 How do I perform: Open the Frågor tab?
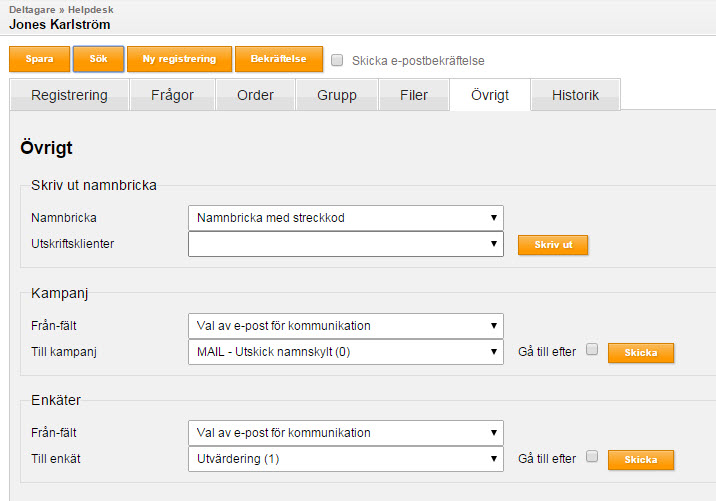(x=173, y=95)
